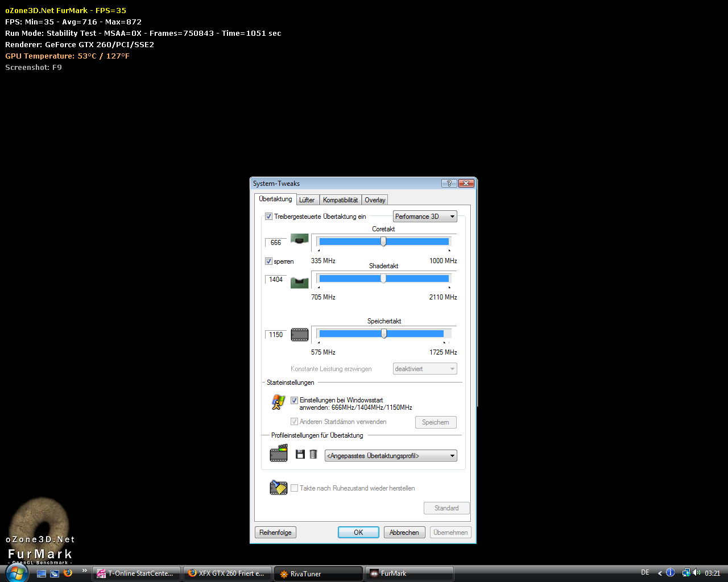Click the 1000 MHz Coretakt maximum label

coord(443,261)
